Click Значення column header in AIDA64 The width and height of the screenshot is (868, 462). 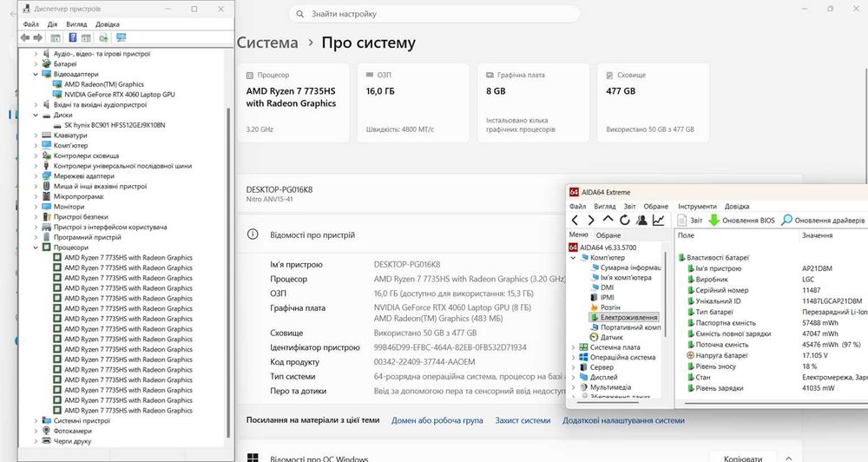point(817,235)
